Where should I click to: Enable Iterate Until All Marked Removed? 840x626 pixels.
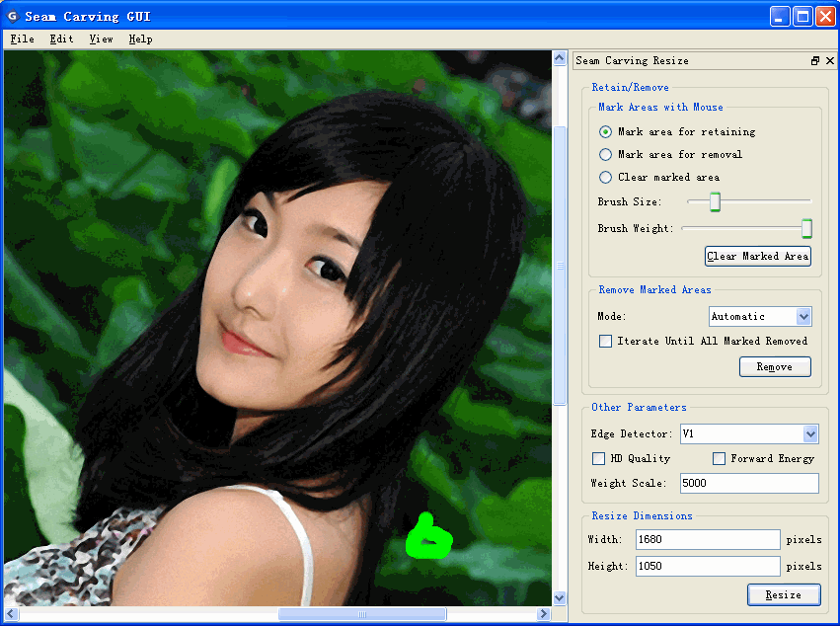coord(605,341)
